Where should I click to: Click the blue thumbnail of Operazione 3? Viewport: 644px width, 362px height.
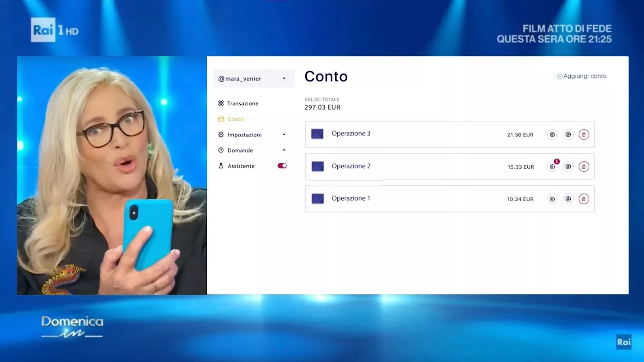tap(317, 134)
